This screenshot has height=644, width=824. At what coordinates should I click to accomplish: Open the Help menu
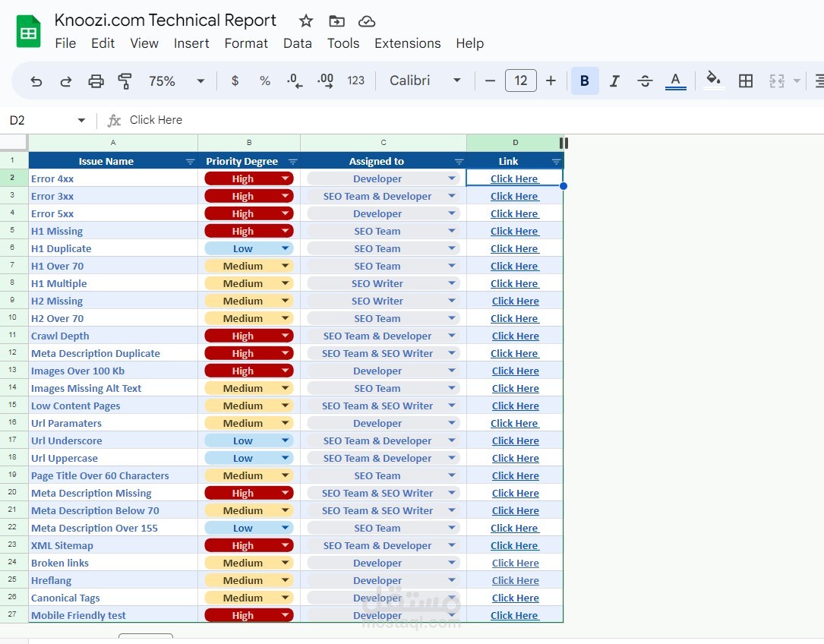click(x=470, y=43)
